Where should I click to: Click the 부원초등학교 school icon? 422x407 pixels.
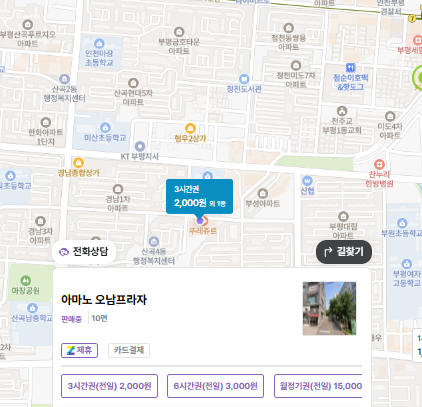402,223
